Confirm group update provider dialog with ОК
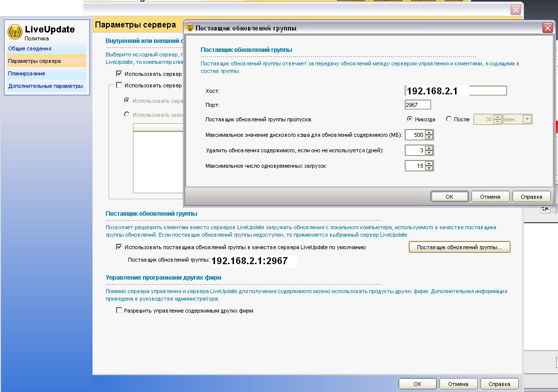558x392 pixels. point(449,197)
